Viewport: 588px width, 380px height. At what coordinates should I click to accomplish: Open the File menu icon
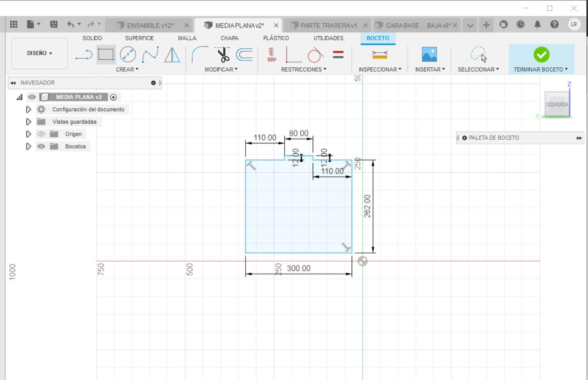click(x=33, y=24)
